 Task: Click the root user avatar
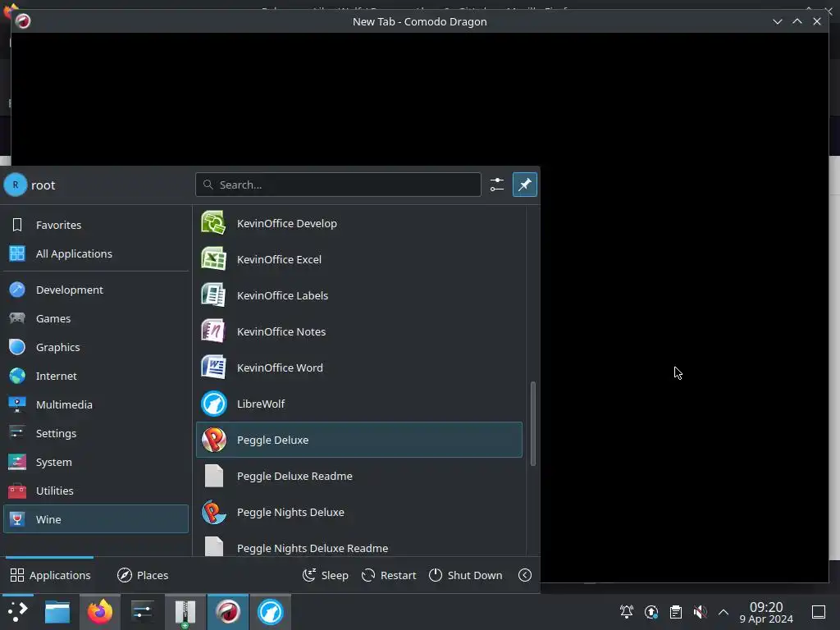pos(16,185)
